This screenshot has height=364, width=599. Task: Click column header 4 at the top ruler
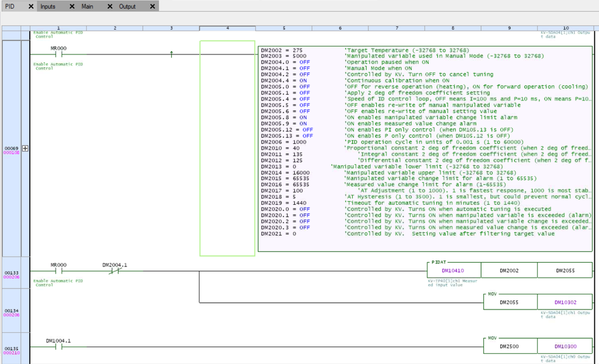click(x=227, y=28)
